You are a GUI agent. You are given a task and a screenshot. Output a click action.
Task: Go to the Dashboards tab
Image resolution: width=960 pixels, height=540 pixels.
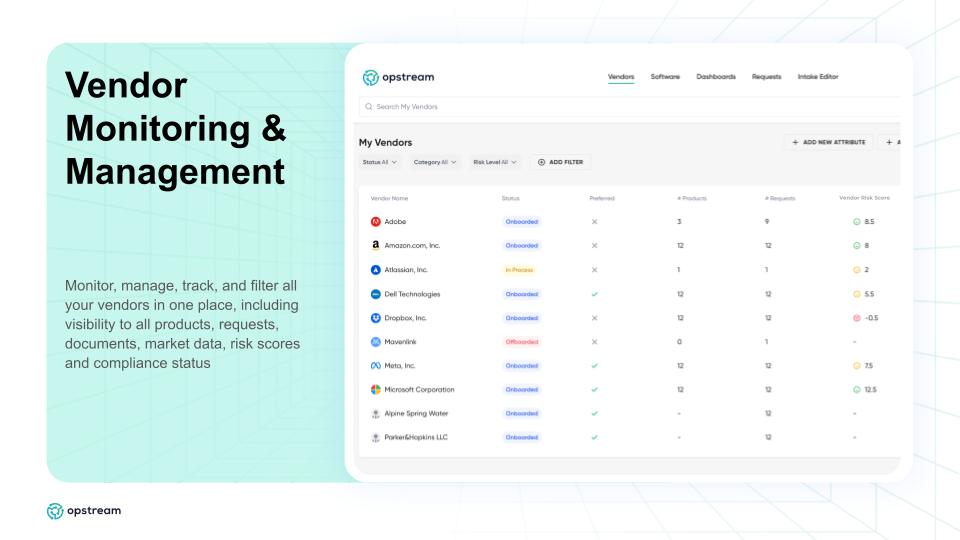(716, 77)
